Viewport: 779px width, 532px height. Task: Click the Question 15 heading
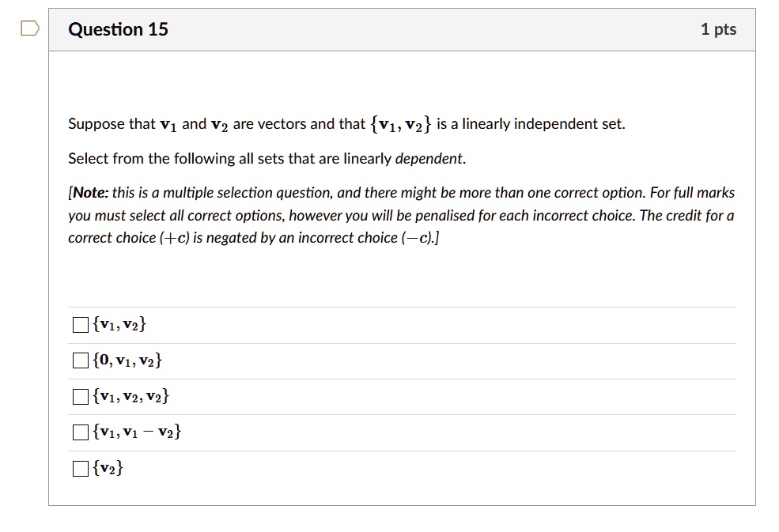[x=118, y=29]
